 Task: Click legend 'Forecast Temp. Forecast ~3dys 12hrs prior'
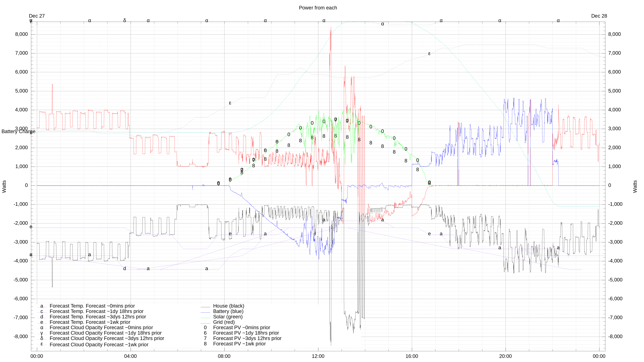coord(98,317)
